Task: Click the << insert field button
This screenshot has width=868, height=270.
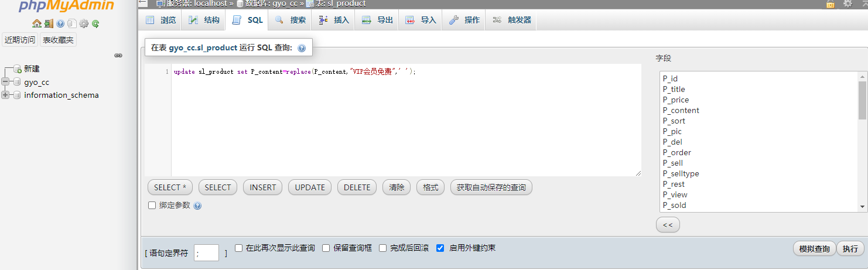Action: point(668,225)
